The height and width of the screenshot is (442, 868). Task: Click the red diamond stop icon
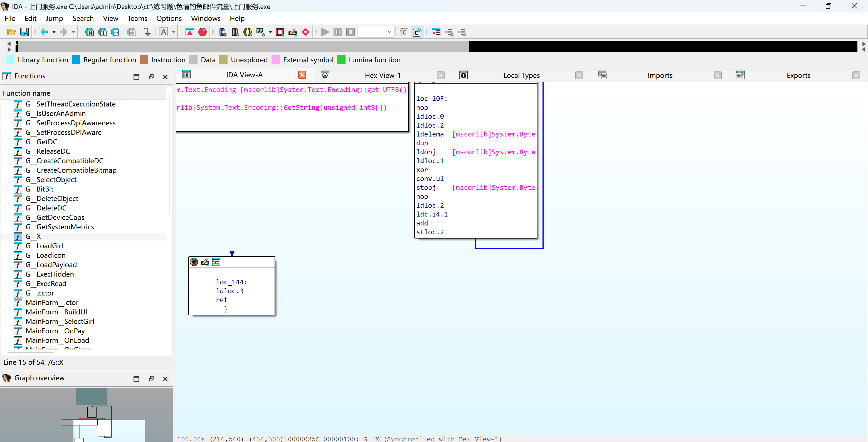point(305,32)
